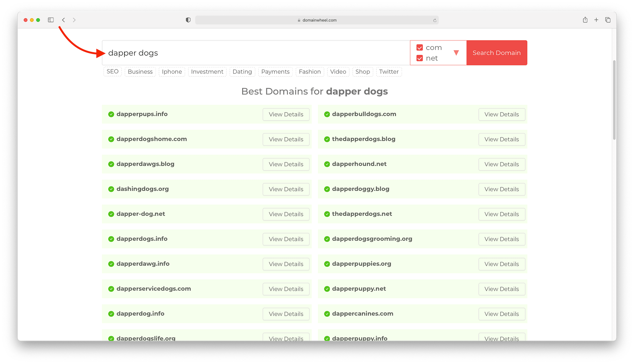Click green check icon next to dashingdogs.org

111,189
